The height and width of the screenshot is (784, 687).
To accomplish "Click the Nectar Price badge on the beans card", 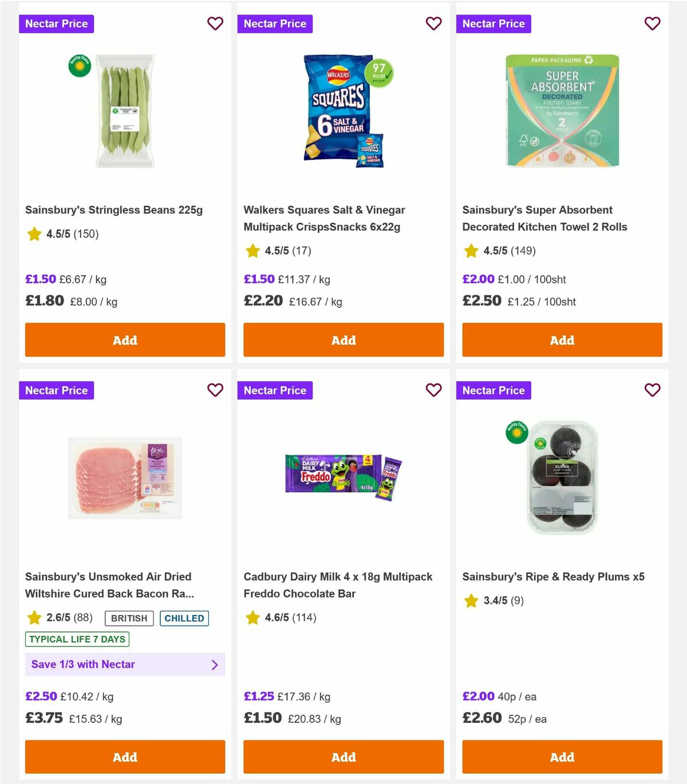I will point(56,23).
